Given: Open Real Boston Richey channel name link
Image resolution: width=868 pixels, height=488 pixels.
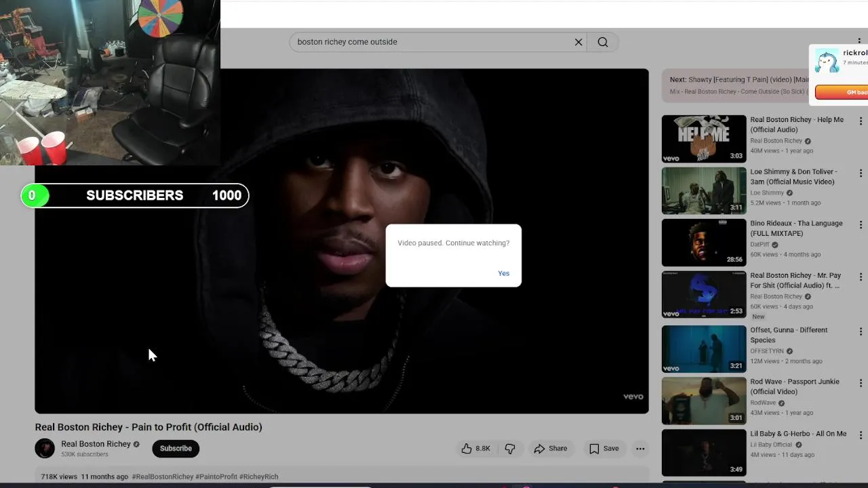Looking at the screenshot, I should (96, 444).
